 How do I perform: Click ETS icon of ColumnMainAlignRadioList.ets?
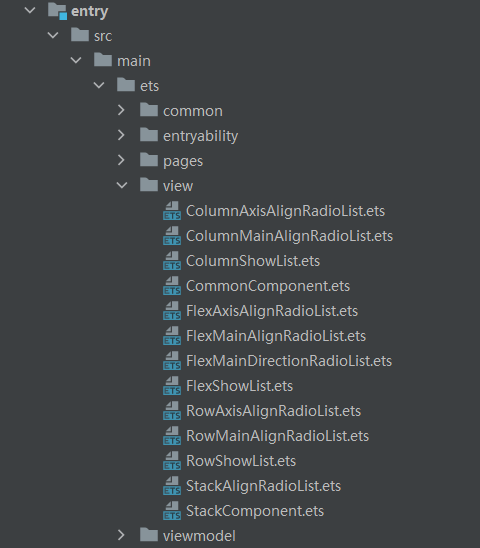pos(172,236)
